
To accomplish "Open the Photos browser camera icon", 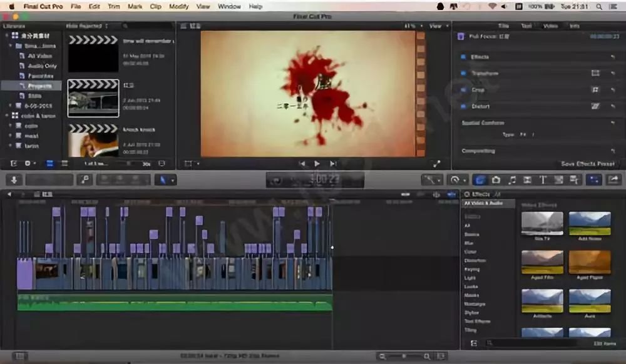I will tap(496, 179).
